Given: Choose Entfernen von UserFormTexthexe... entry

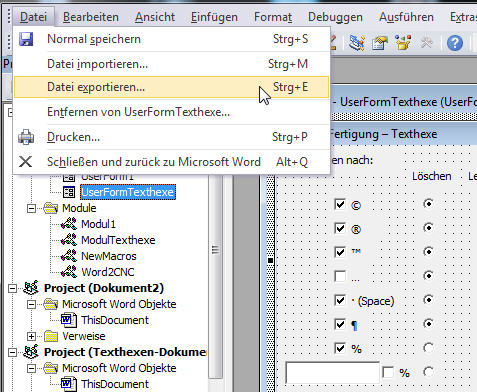Looking at the screenshot, I should pyautogui.click(x=171, y=112).
